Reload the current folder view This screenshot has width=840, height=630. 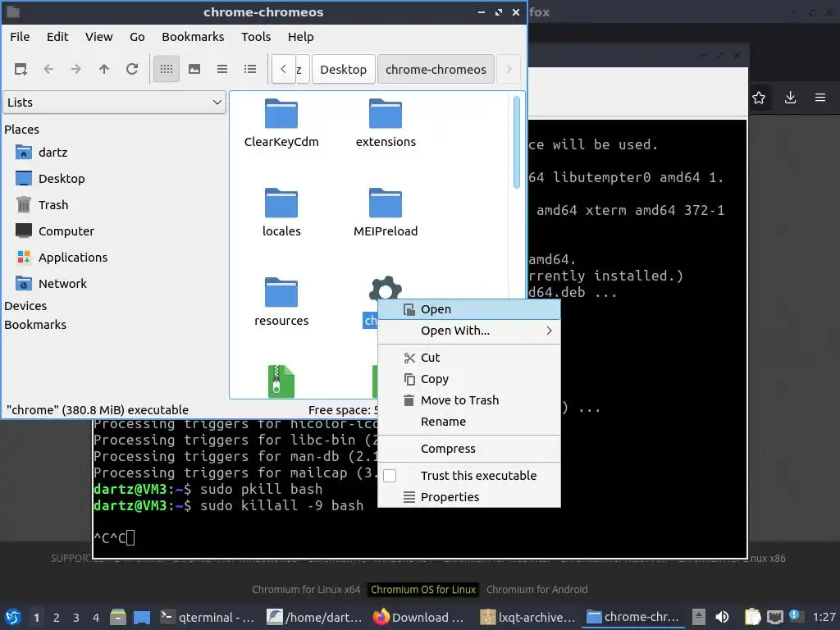click(132, 69)
